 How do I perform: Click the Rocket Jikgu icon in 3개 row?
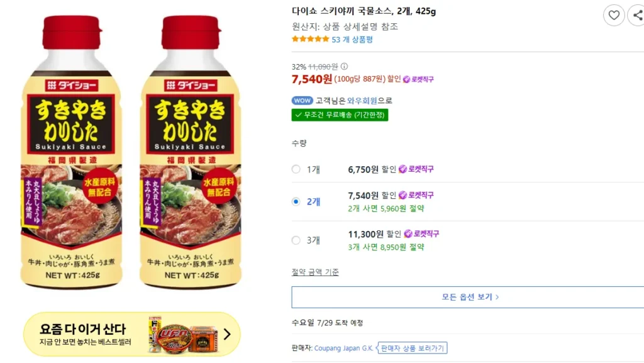408,233
